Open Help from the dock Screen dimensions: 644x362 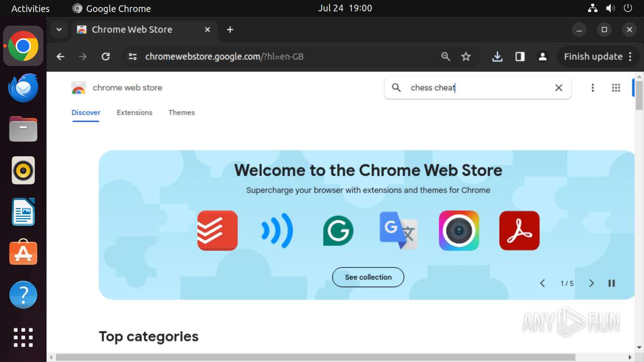pyautogui.click(x=23, y=295)
